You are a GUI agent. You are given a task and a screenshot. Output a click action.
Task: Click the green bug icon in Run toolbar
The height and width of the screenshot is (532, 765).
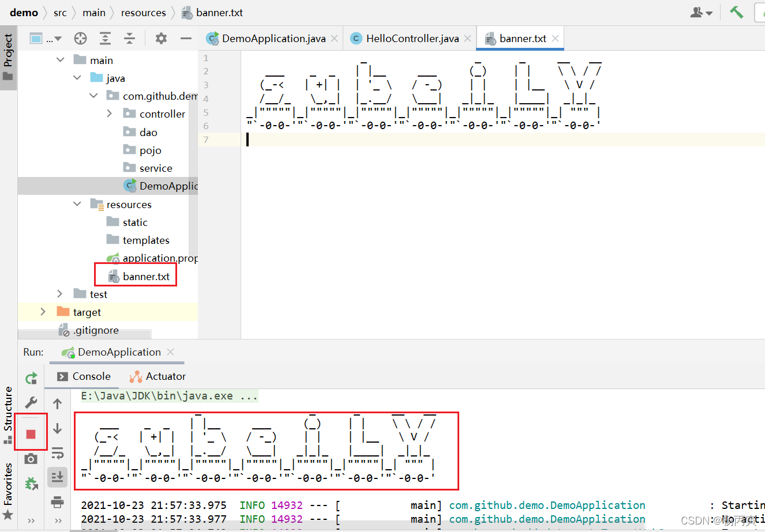(31, 483)
